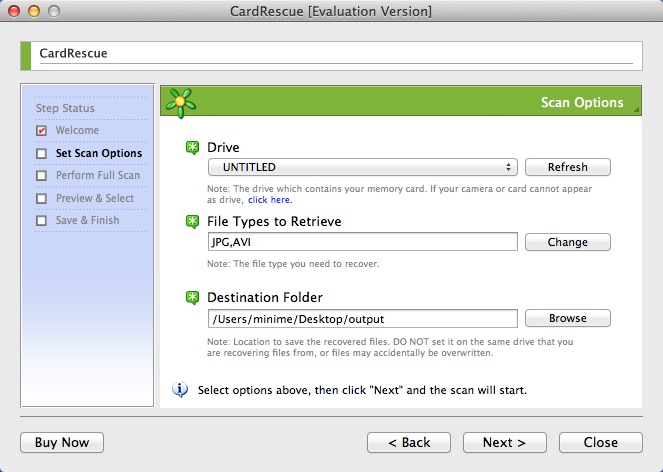The width and height of the screenshot is (663, 472).
Task: Click the Buy Now button
Action: [x=62, y=442]
